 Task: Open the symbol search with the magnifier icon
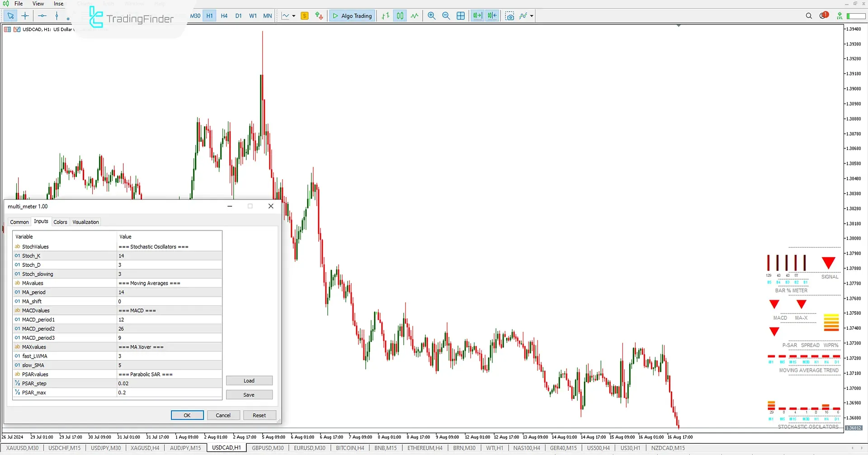point(809,15)
